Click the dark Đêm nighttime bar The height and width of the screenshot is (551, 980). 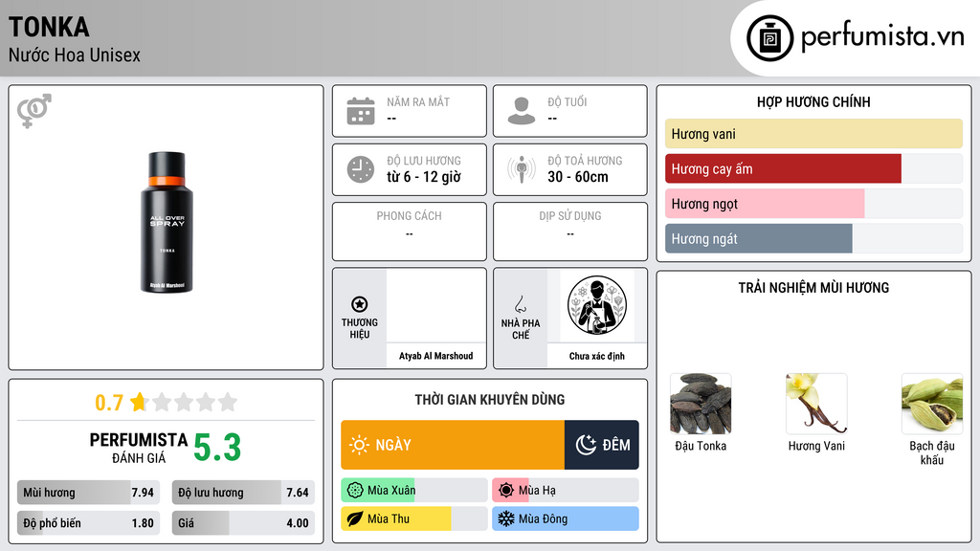click(602, 445)
